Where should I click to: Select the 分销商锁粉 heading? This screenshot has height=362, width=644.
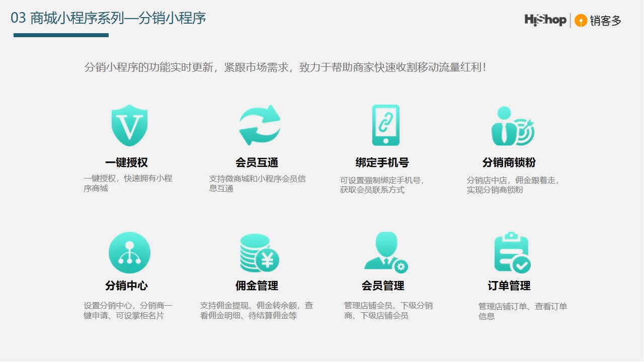point(509,162)
